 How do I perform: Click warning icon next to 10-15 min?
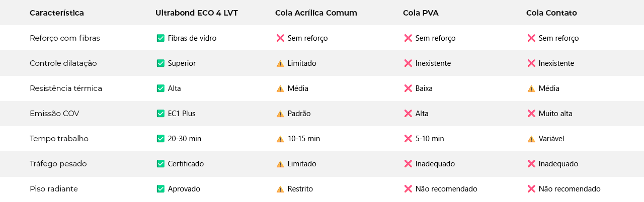pyautogui.click(x=280, y=139)
